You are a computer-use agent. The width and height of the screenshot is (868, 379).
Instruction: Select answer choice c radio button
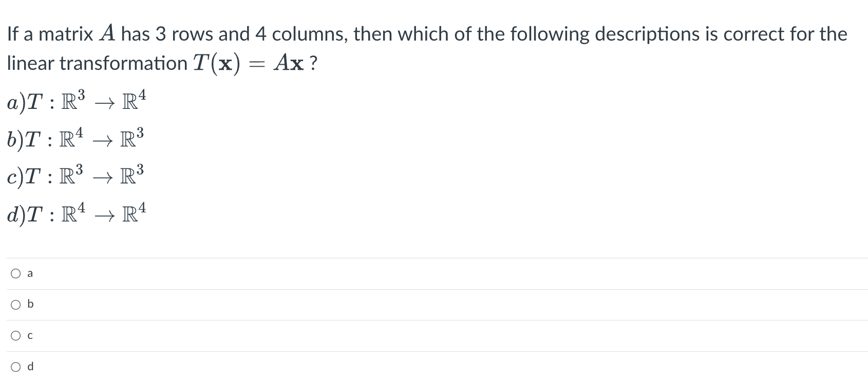pos(15,335)
